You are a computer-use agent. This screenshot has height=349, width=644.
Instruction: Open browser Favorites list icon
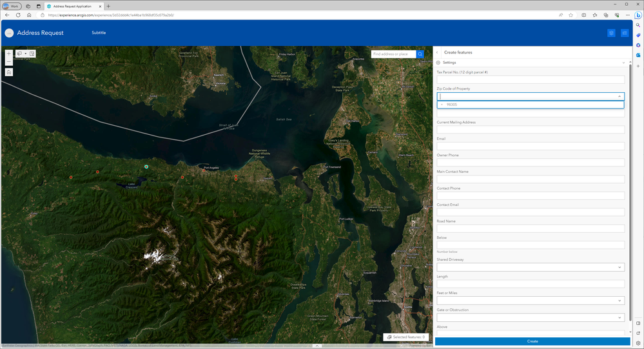point(595,15)
